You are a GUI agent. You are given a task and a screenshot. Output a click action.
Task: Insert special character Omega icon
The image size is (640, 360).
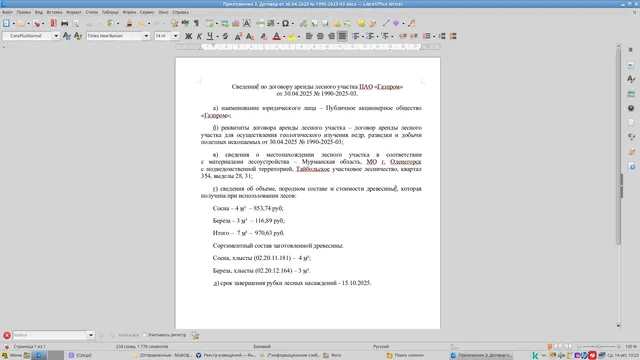[x=286, y=24]
